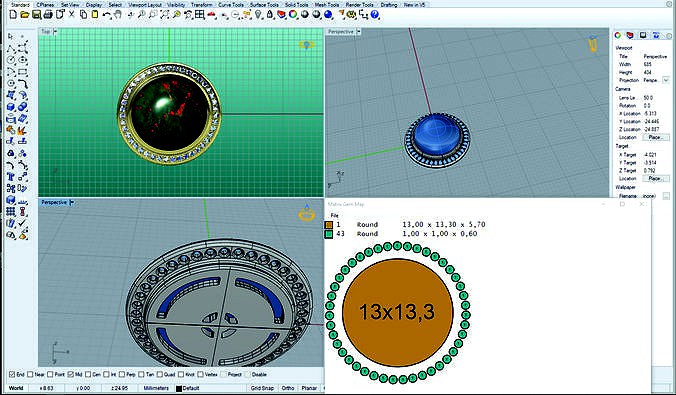Enable the Near object snap
The width and height of the screenshot is (676, 395).
[x=30, y=374]
